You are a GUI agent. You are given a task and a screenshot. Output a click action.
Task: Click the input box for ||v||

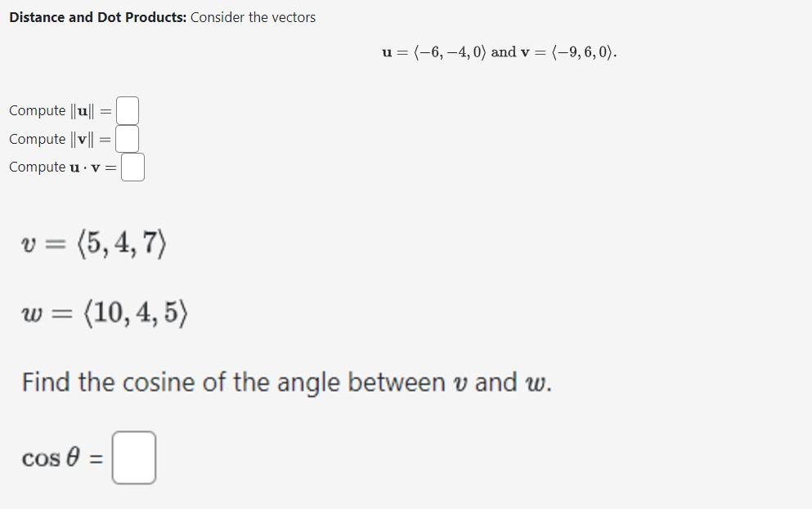tap(128, 138)
